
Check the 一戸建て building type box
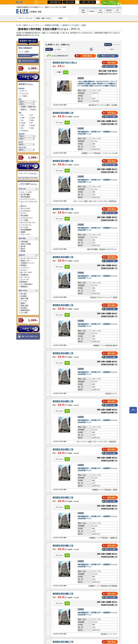[20, 96]
